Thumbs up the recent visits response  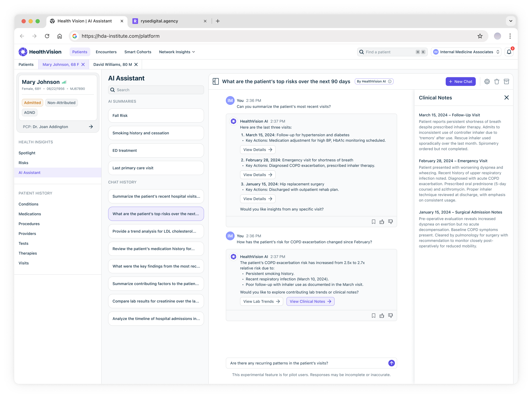point(382,222)
